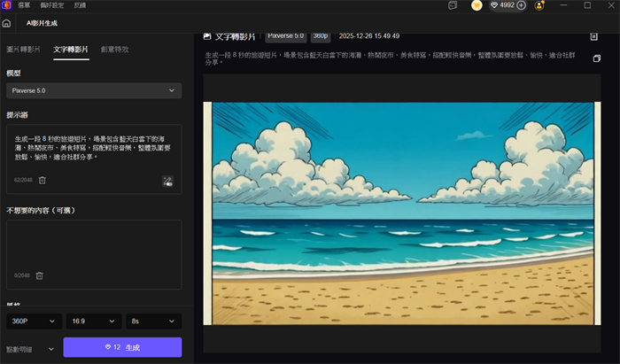
Task: Click the 4992 credits diamond balance
Action: (x=502, y=5)
